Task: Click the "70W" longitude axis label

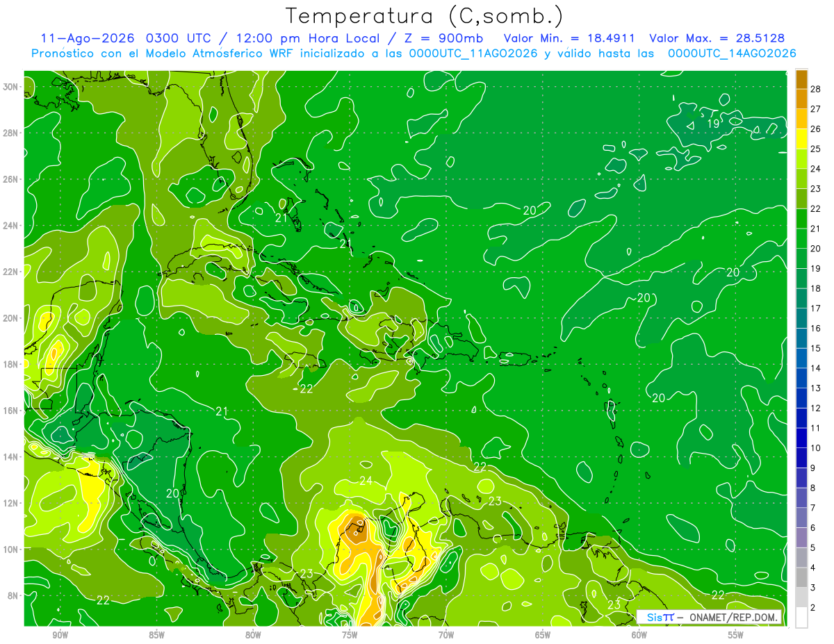Action: (446, 635)
